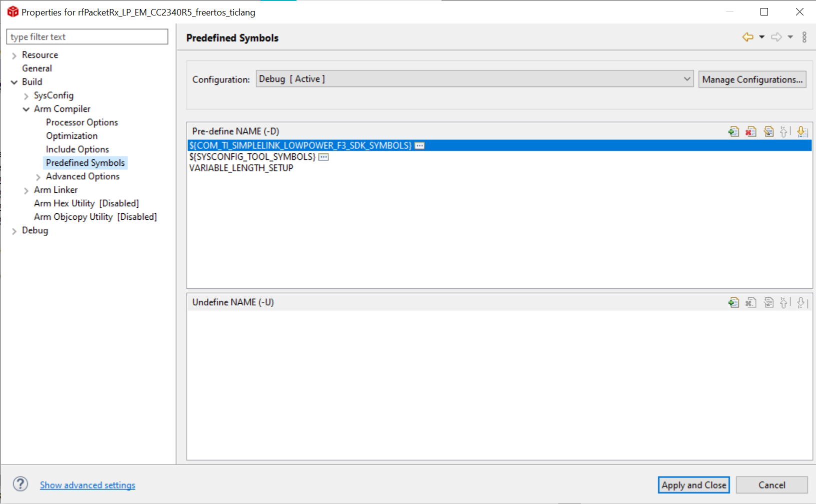
Task: Open the three-dot view menu icon
Action: click(x=804, y=37)
